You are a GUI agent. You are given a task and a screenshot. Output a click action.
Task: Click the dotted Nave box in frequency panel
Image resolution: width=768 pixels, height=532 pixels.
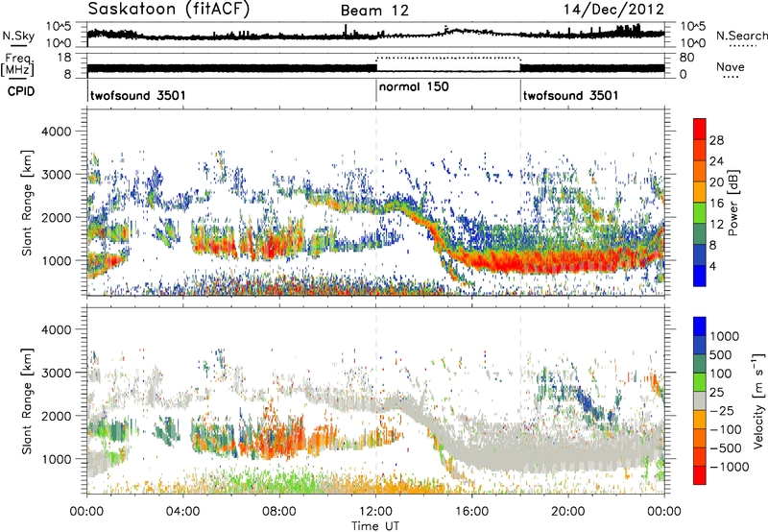[x=448, y=64]
